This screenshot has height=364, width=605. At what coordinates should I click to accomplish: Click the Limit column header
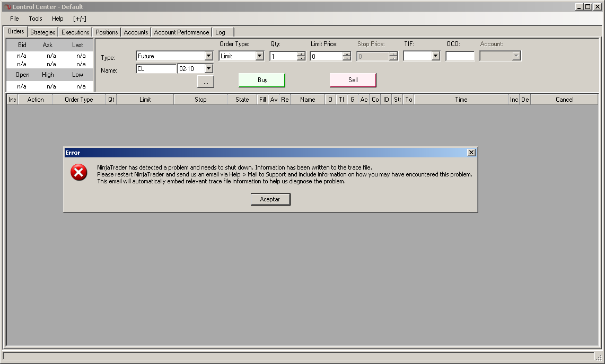coord(145,100)
